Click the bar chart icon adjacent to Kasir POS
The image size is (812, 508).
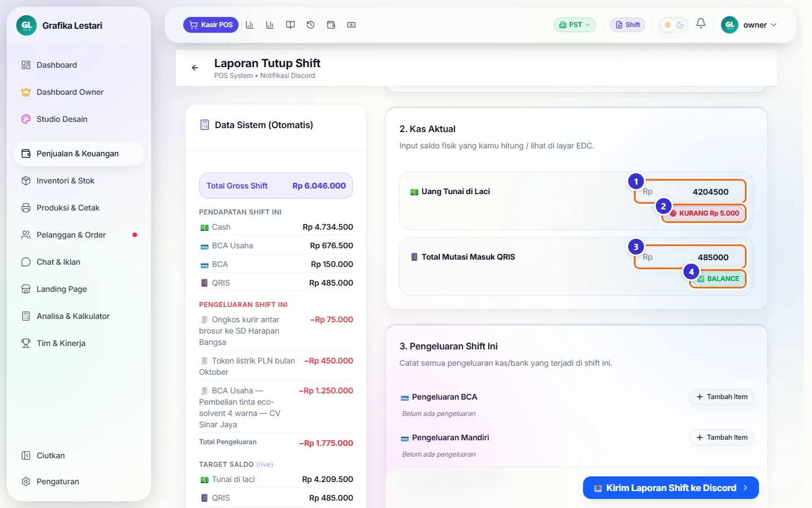pyautogui.click(x=250, y=25)
